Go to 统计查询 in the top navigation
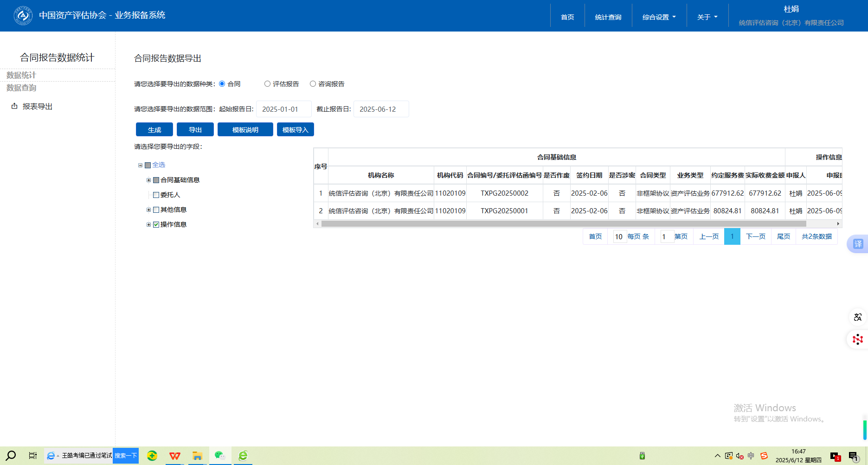Viewport: 868px width, 465px height. coord(608,17)
